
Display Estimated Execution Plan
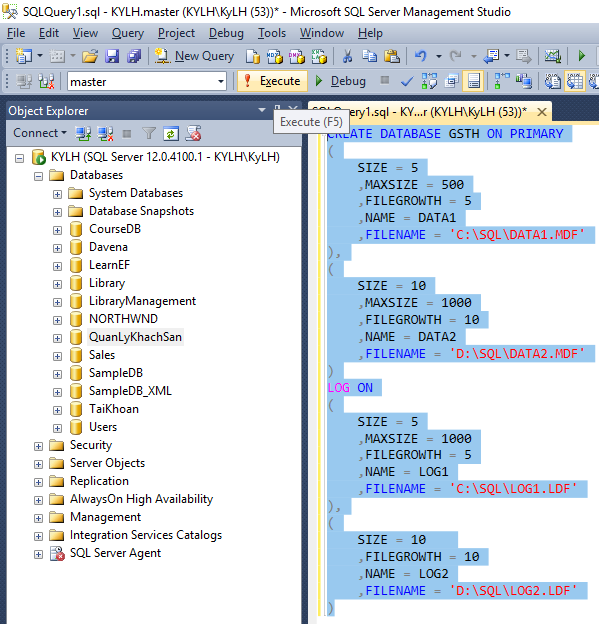[x=429, y=81]
